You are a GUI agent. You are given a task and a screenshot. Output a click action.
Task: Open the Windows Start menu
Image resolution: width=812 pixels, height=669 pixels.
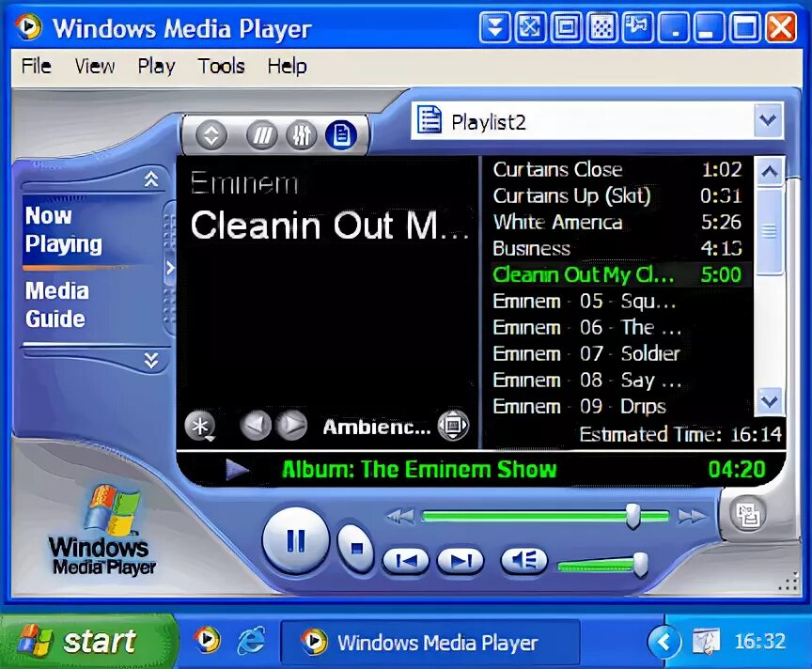(x=88, y=642)
